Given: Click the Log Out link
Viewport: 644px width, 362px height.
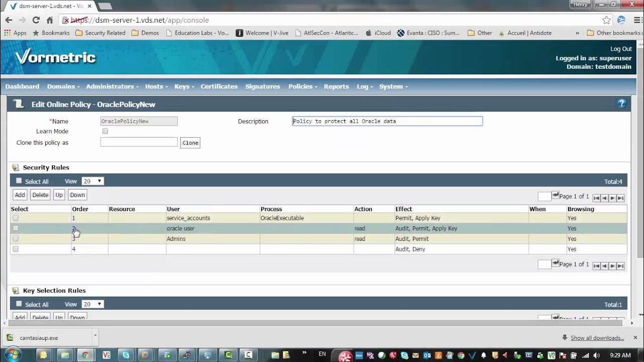Looking at the screenshot, I should click(x=621, y=49).
